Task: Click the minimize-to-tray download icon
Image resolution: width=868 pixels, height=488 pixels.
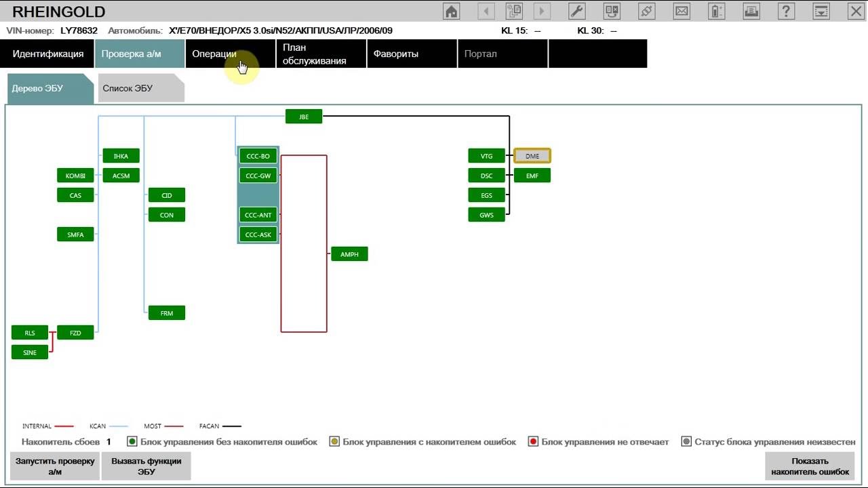Action: pyautogui.click(x=821, y=11)
